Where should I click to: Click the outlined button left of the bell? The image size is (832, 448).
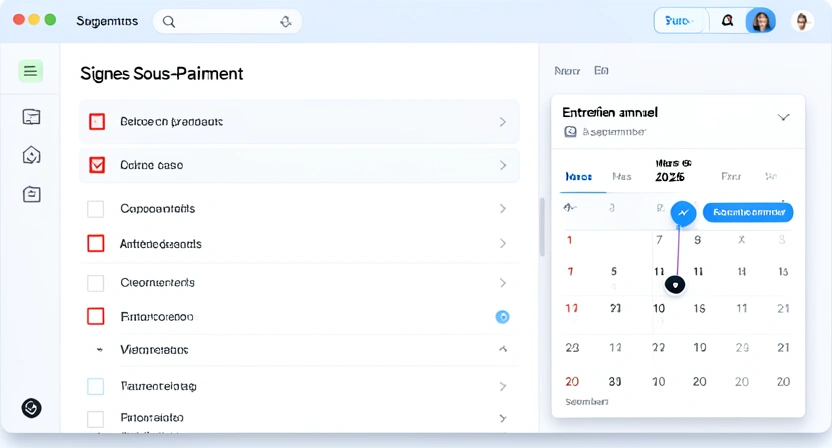[x=680, y=21]
